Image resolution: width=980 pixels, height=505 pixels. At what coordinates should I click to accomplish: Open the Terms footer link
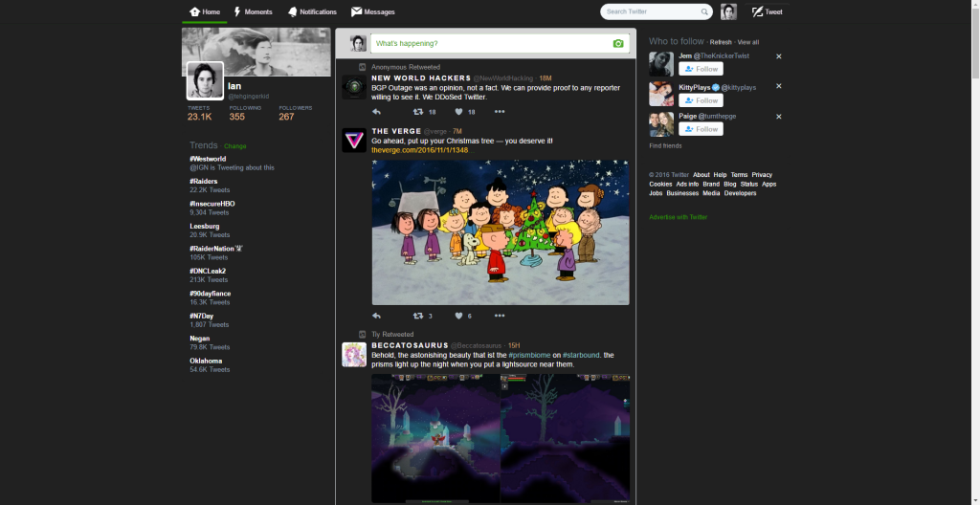(739, 175)
